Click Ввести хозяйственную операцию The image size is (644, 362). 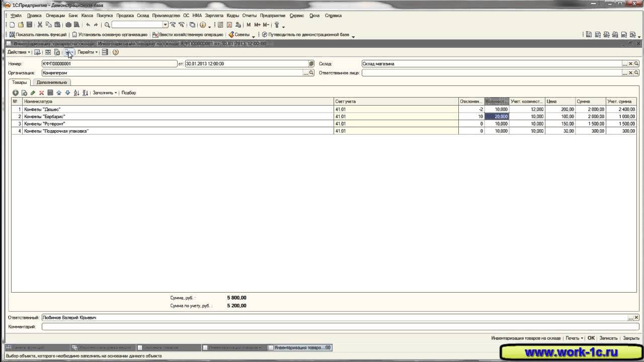[188, 35]
